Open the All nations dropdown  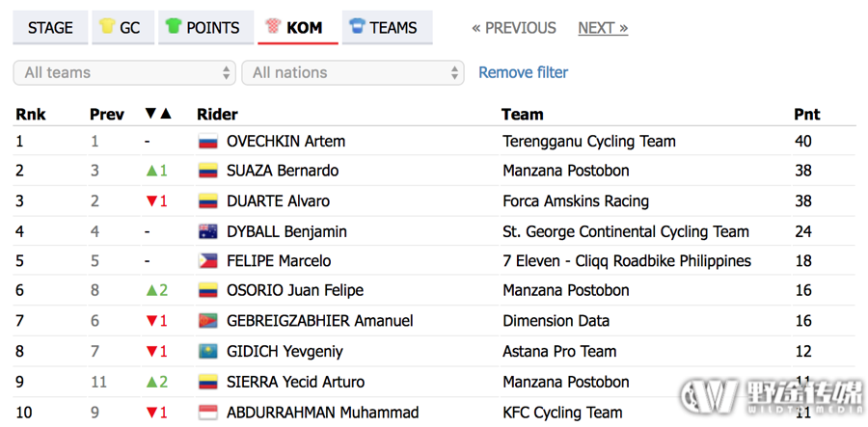tap(353, 72)
